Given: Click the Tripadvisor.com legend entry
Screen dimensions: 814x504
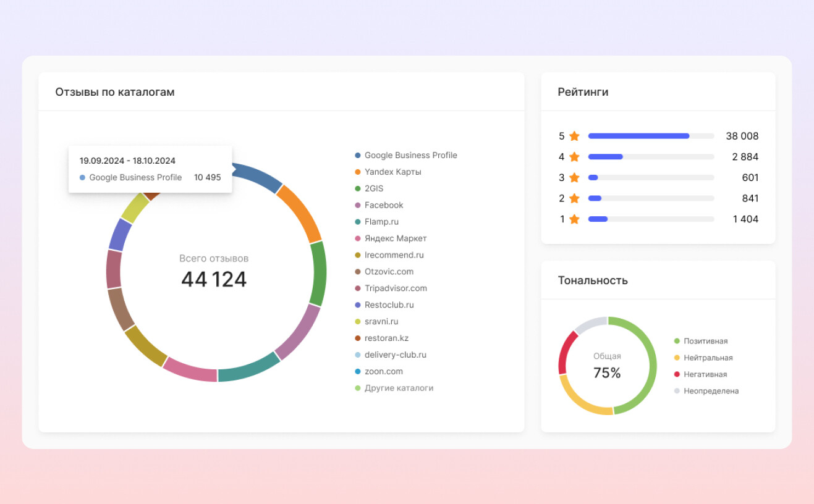Looking at the screenshot, I should coord(396,288).
